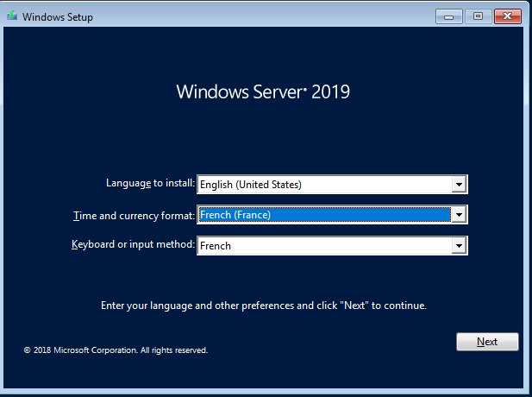Open the Keyboard or input method combo box
This screenshot has width=532, height=397.
pos(332,245)
